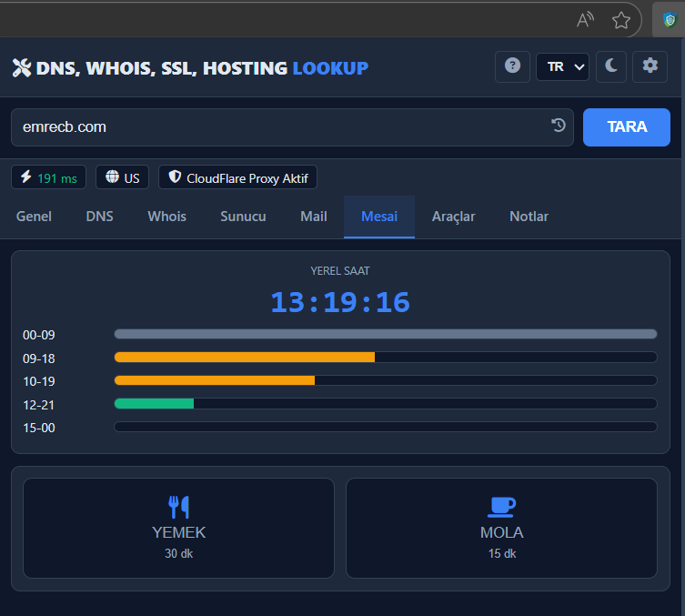Click the browser read aloud icon
Viewport: 685px width, 616px height.
click(x=586, y=20)
